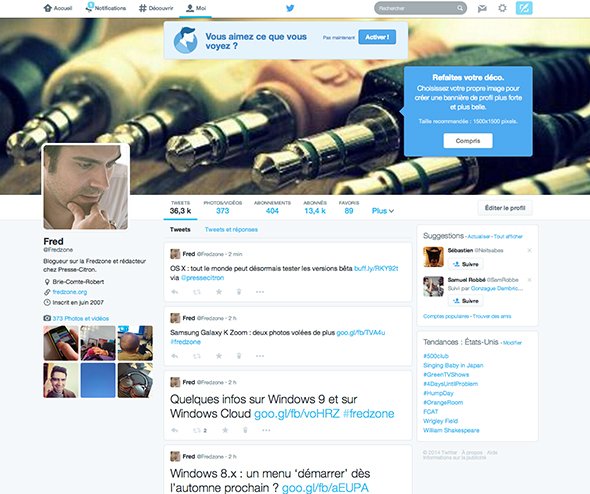Click the search magnifier icon
590x494 pixels.
point(460,8)
